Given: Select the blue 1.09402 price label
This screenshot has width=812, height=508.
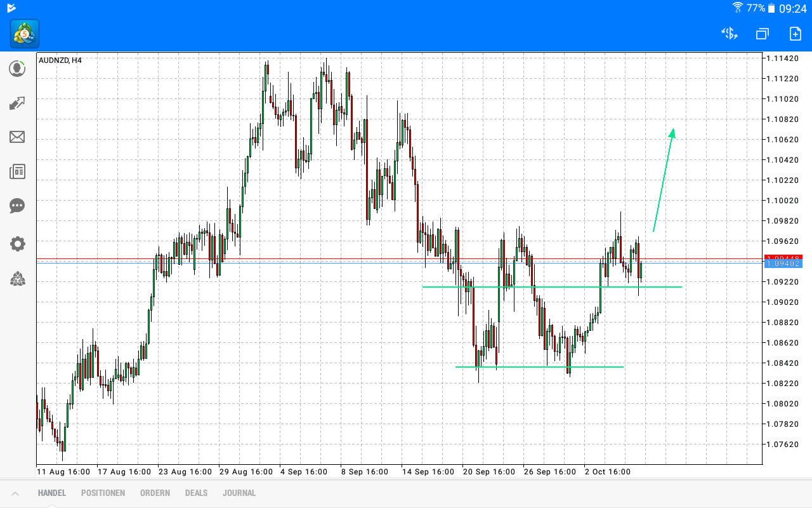Looking at the screenshot, I should [783, 263].
